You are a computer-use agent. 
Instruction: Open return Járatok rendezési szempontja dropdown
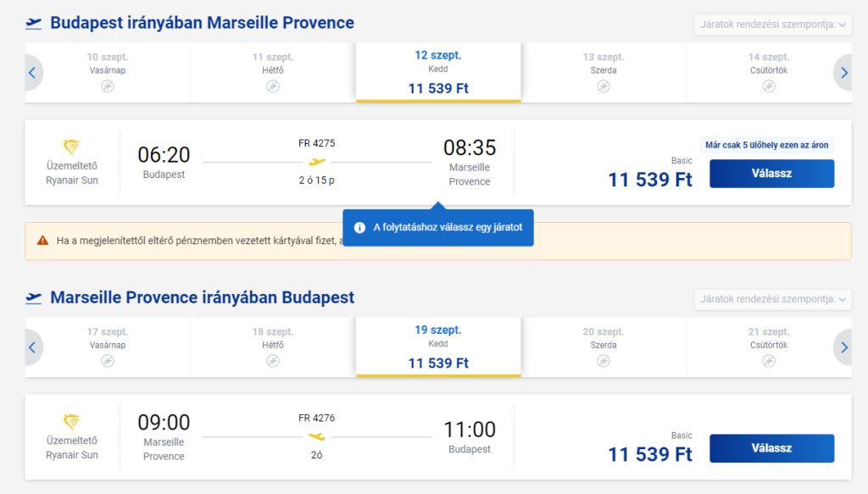[773, 299]
